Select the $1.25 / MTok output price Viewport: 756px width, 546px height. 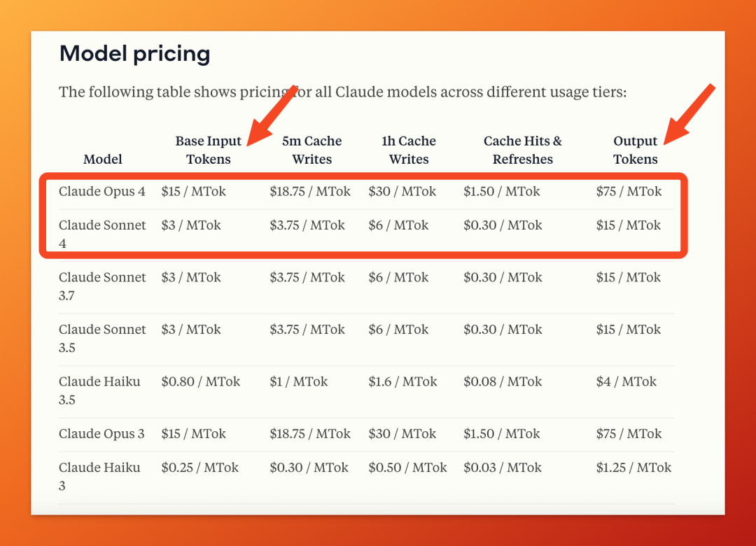[x=633, y=468]
